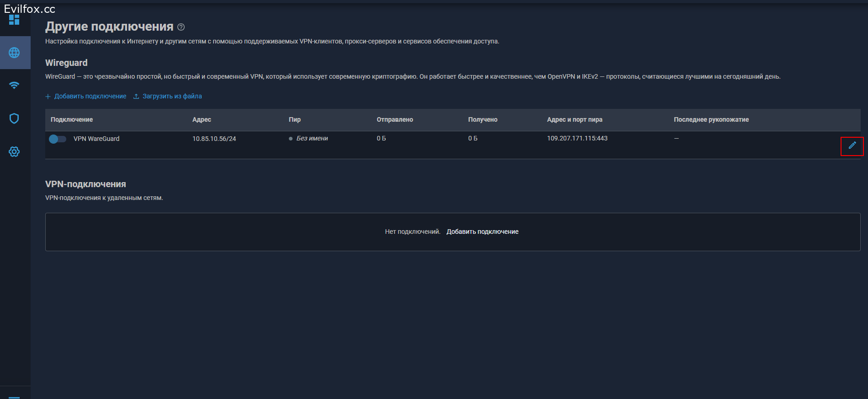Open the settings gear sidebar icon

(x=14, y=151)
